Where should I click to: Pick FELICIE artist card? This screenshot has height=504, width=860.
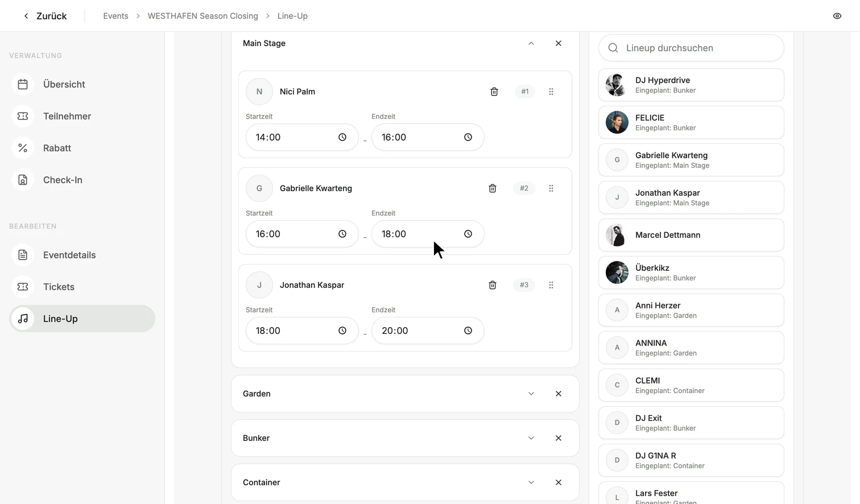[691, 122]
